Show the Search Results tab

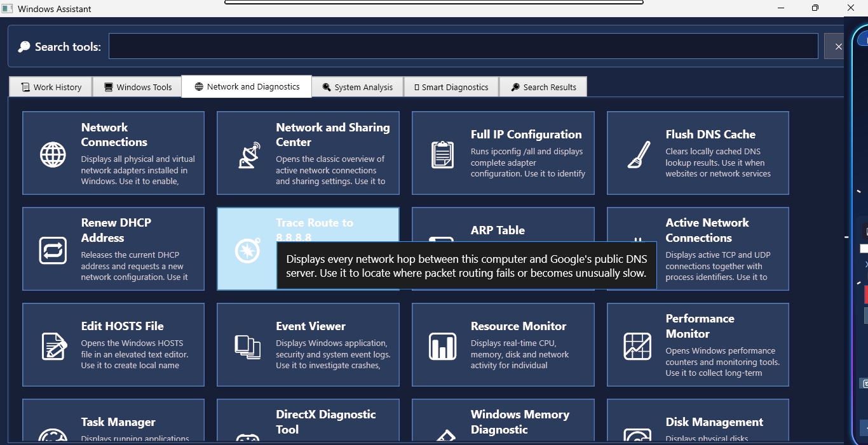click(x=543, y=87)
